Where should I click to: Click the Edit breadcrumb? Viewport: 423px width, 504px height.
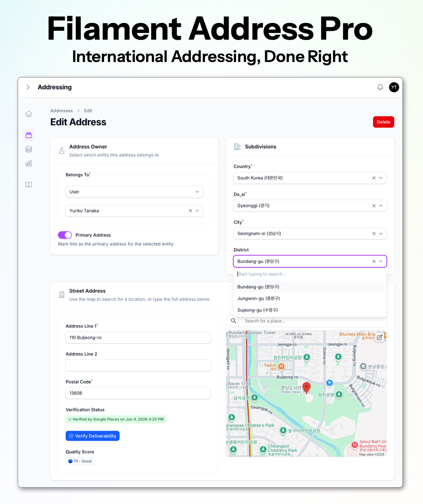click(x=88, y=111)
